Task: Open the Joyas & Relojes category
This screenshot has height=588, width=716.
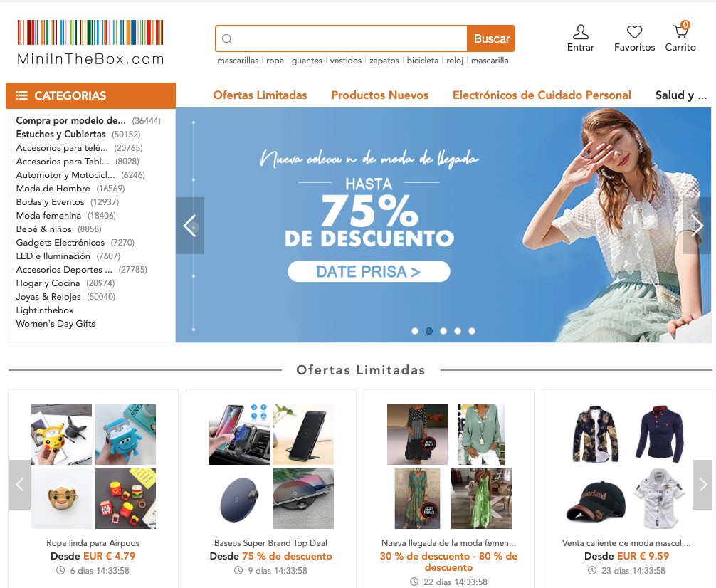Action: 48,297
